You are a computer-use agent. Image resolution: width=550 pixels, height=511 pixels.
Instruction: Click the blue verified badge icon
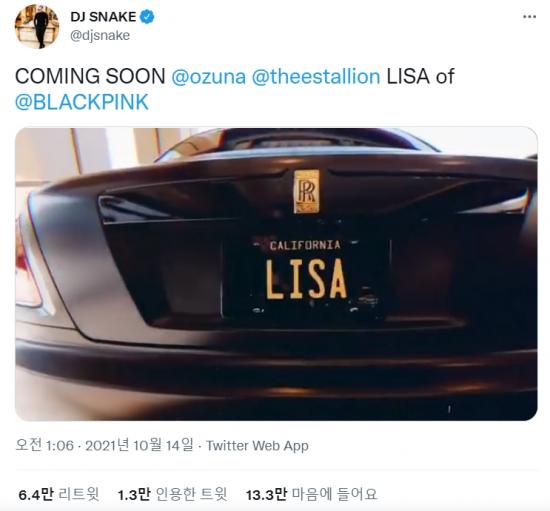tap(147, 16)
